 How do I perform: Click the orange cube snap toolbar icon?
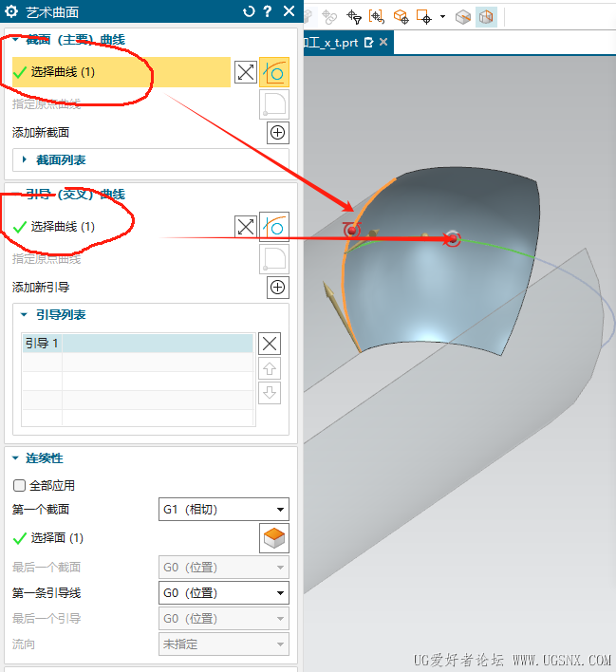[401, 17]
